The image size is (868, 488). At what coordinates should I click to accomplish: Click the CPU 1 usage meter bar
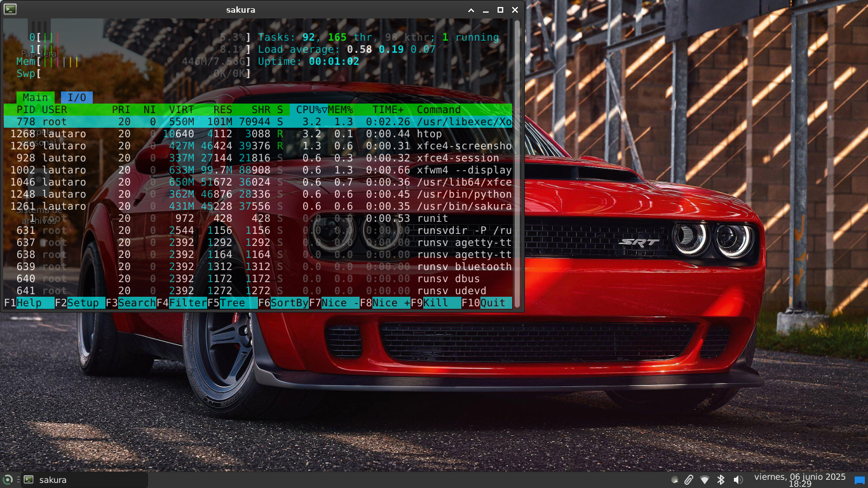(x=140, y=50)
